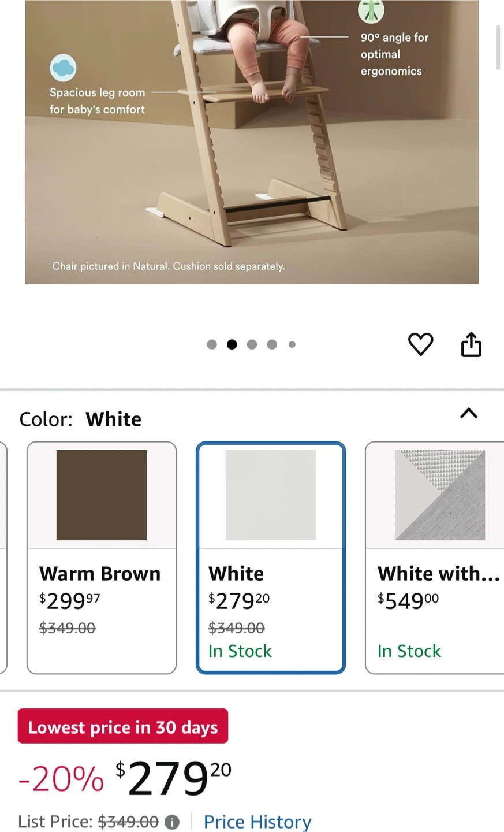Tap the green ergonomics figure icon
This screenshot has height=832, width=504.
click(x=371, y=10)
